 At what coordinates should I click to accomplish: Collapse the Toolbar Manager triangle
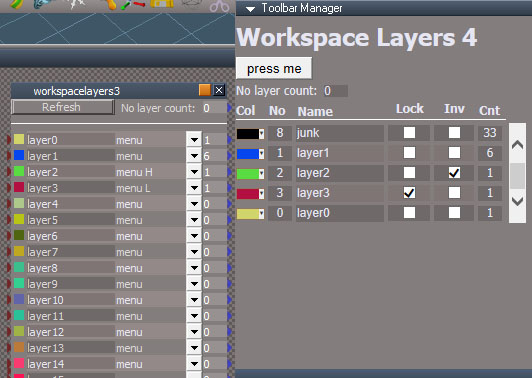(x=250, y=9)
